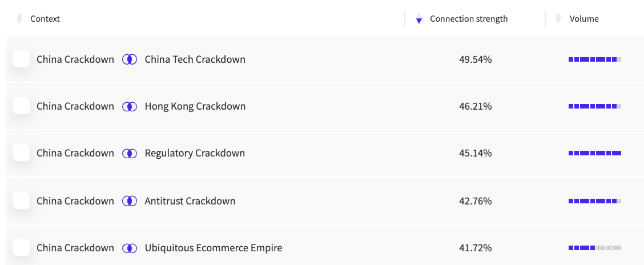Click the overlap icon beside Regulatory Crackdown
The height and width of the screenshot is (265, 644).
tap(130, 153)
